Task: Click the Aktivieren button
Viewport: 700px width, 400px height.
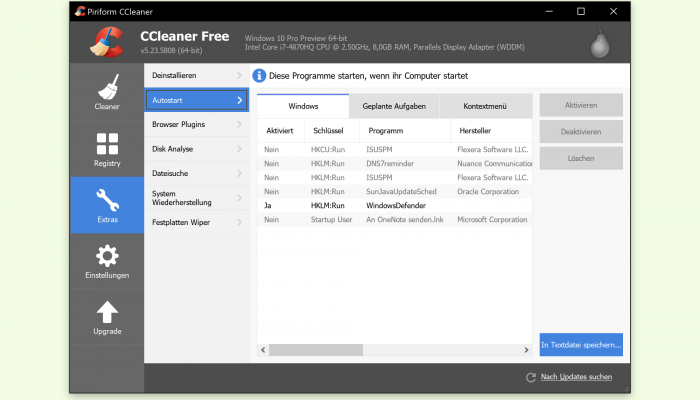Action: click(x=581, y=105)
